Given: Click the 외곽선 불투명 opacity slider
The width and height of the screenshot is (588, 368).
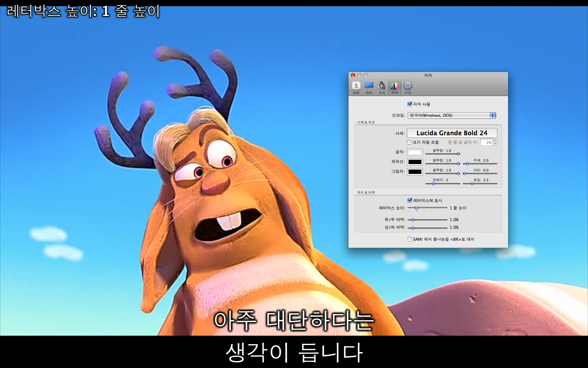Looking at the screenshot, I should point(443,164).
